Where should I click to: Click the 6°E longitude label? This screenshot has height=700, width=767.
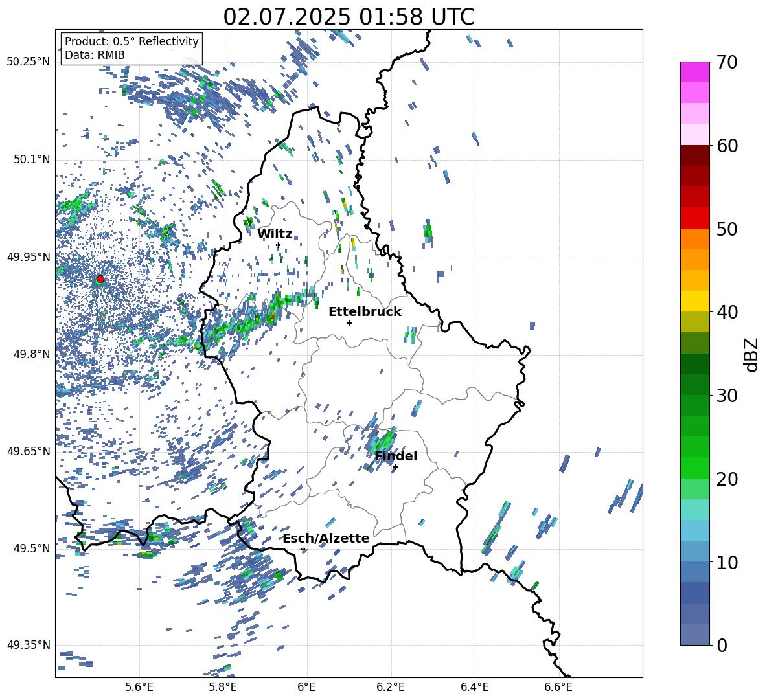(x=306, y=687)
